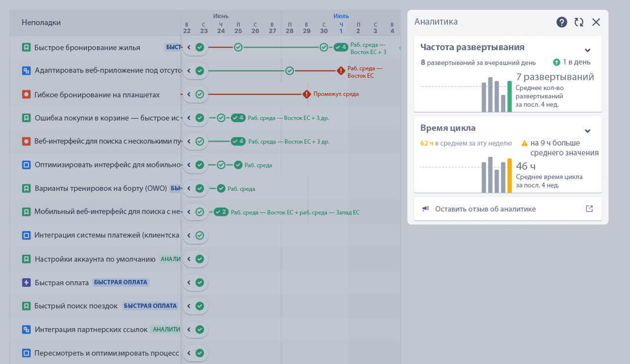Click the yellow warning triangle near "на 9 ч больше"
The width and height of the screenshot is (630, 364).
pyautogui.click(x=524, y=143)
